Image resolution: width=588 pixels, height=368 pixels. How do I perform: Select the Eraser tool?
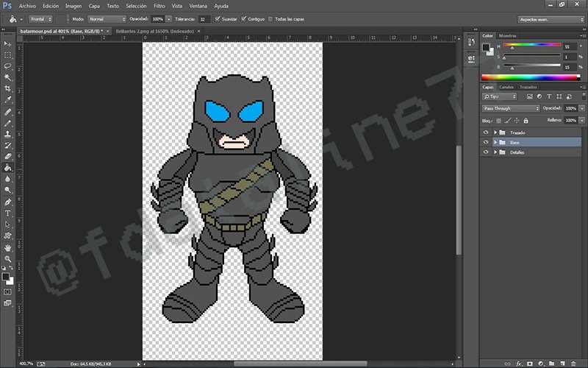(7, 157)
